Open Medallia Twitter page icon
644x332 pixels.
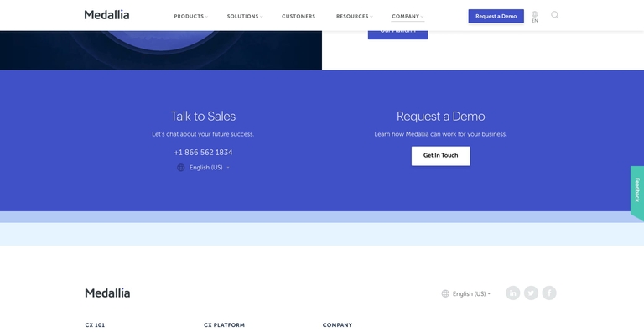click(x=531, y=293)
